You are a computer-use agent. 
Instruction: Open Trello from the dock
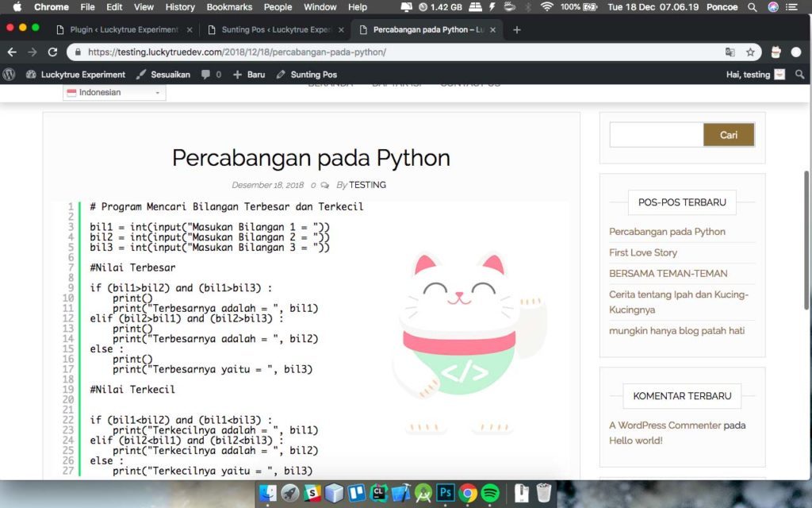click(x=356, y=493)
